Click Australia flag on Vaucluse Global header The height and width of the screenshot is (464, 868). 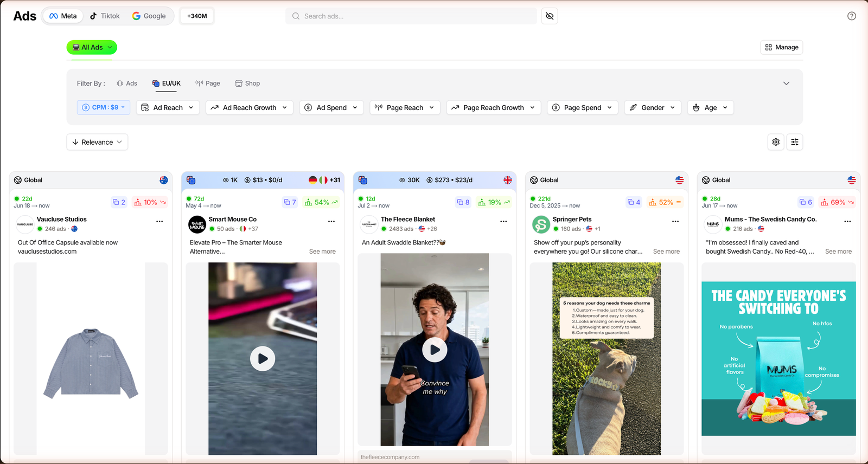tap(164, 180)
